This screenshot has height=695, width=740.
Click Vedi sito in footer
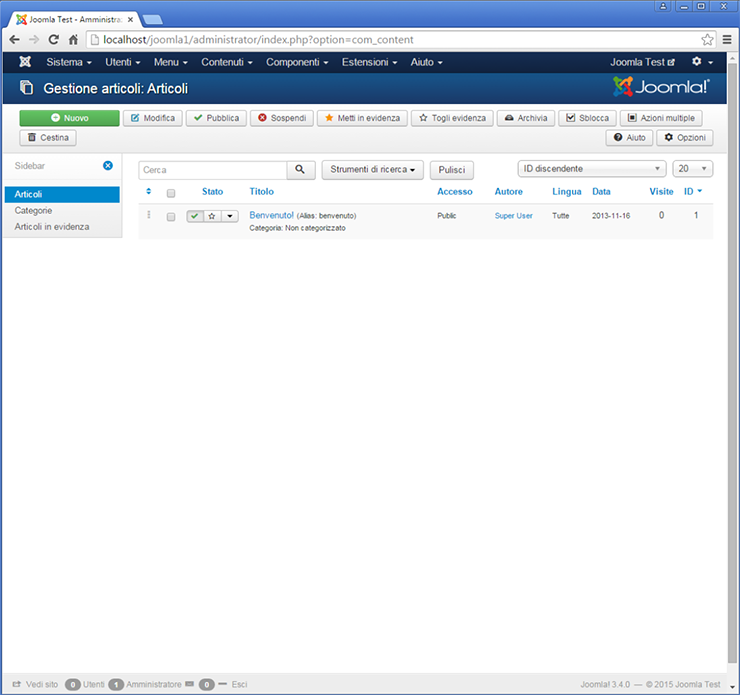tap(35, 684)
